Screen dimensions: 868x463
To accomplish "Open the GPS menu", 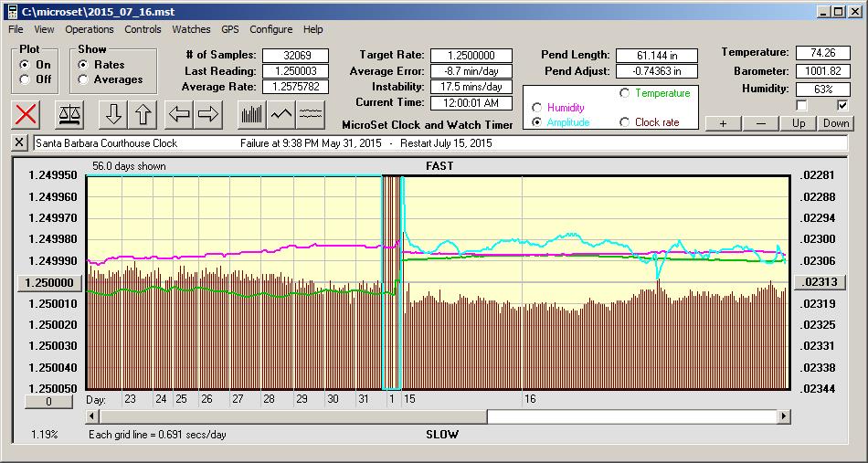I will pos(229,29).
